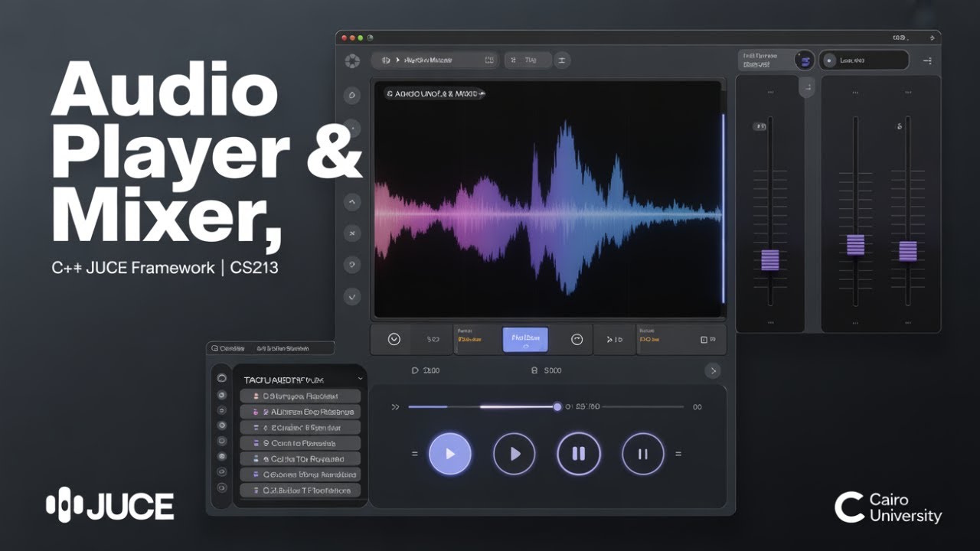Select the first track row in playlist
Image resolution: width=980 pixels, height=551 pixels.
click(300, 396)
